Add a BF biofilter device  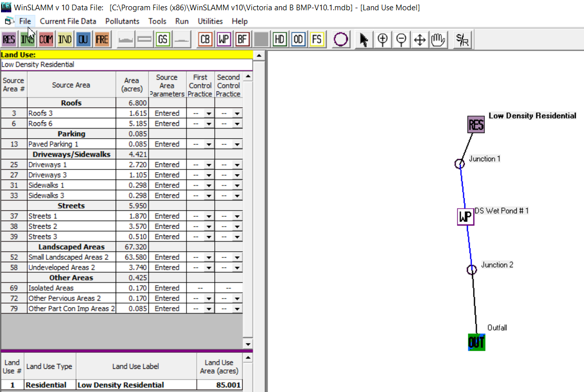[242, 39]
